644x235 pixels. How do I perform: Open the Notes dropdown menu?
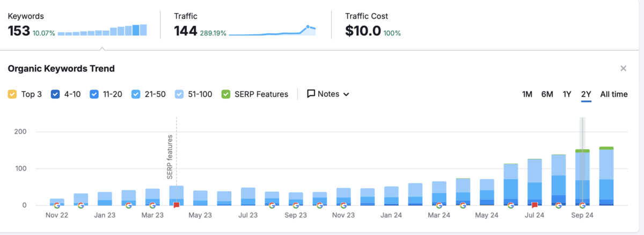pos(328,94)
